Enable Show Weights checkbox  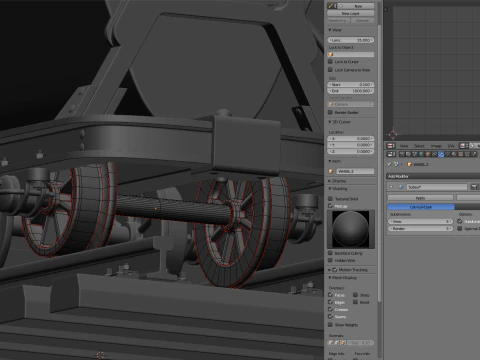click(330, 324)
